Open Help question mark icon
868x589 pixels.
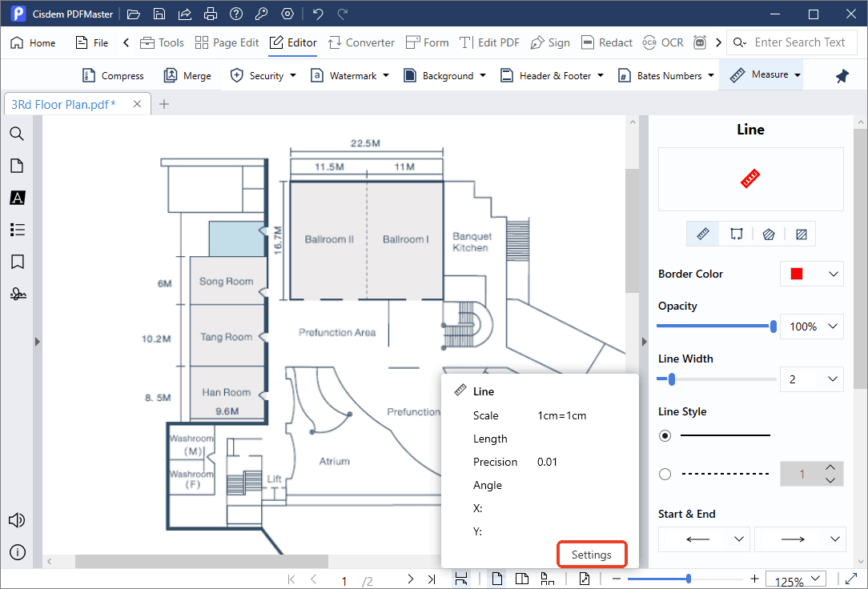point(236,14)
